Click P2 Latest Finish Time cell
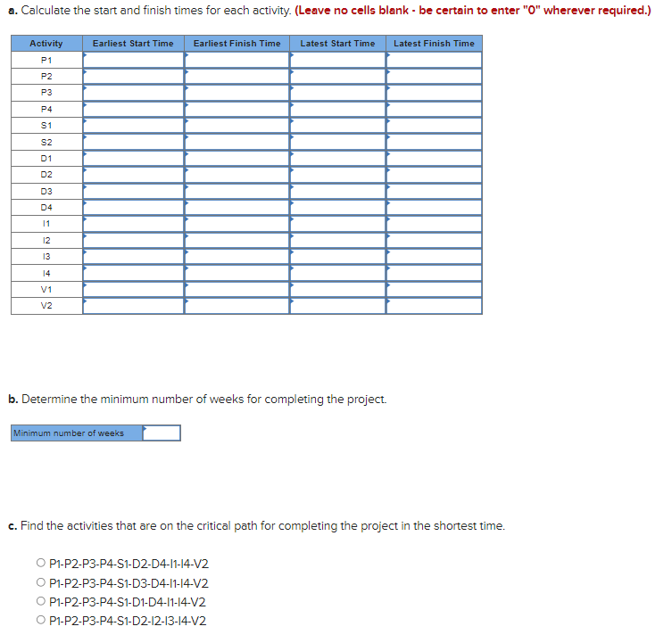This screenshot has height=643, width=672. (434, 77)
